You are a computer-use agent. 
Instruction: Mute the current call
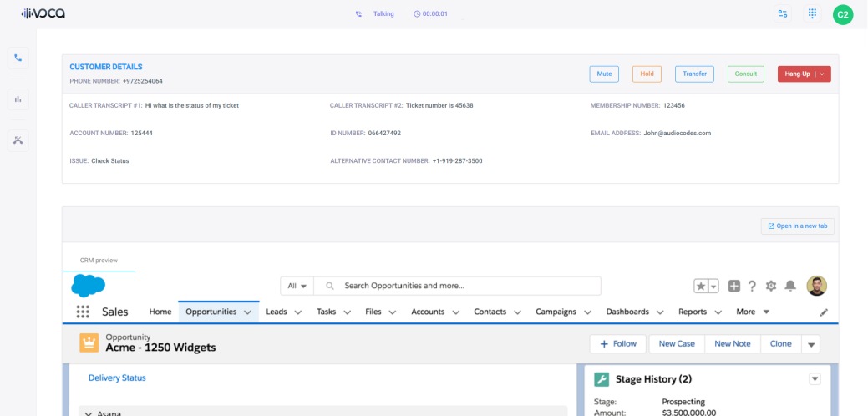(x=604, y=74)
